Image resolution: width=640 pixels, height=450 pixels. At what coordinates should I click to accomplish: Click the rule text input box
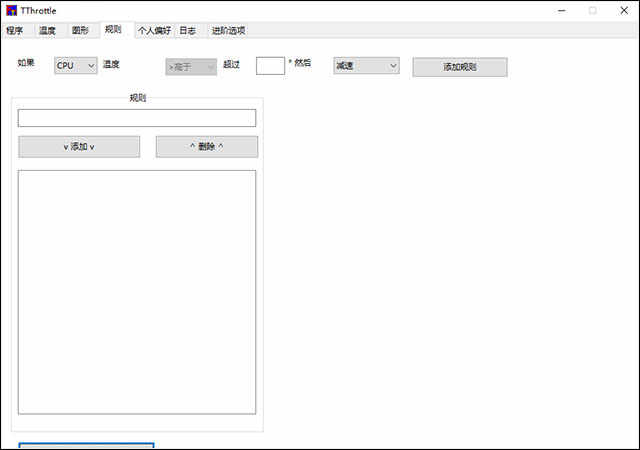click(x=137, y=118)
